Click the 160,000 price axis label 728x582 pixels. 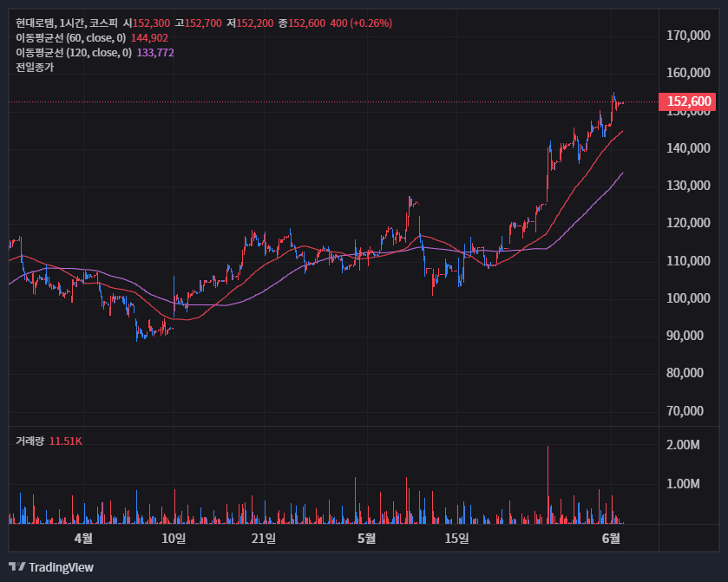click(x=688, y=73)
